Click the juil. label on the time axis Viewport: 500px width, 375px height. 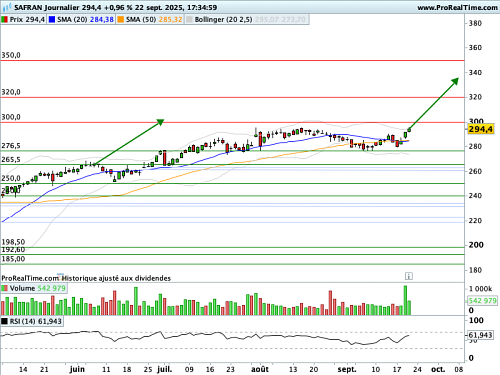pyautogui.click(x=165, y=369)
